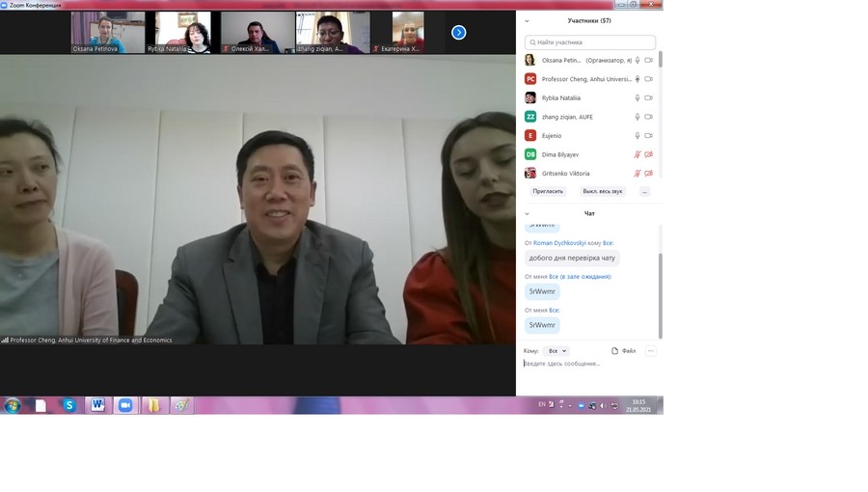This screenshot has height=492, width=868.
Task: Click Roman Dychkovskyi sender name in chat
Action: [x=559, y=243]
